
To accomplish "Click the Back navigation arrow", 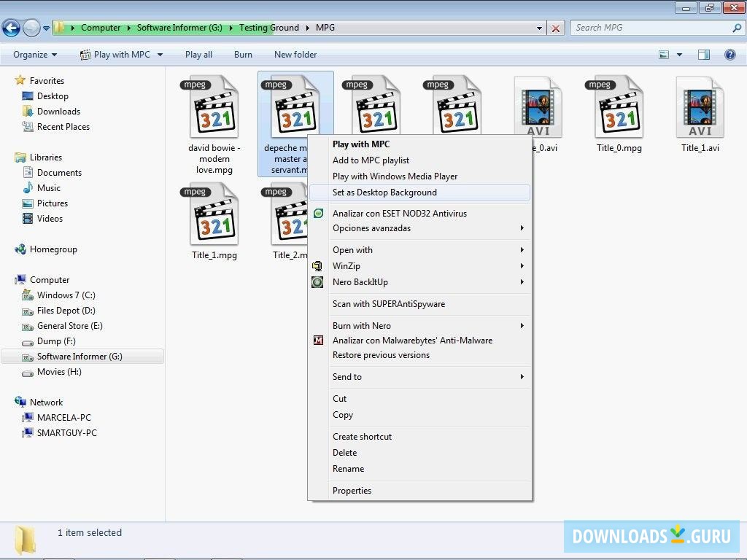I will point(11,28).
